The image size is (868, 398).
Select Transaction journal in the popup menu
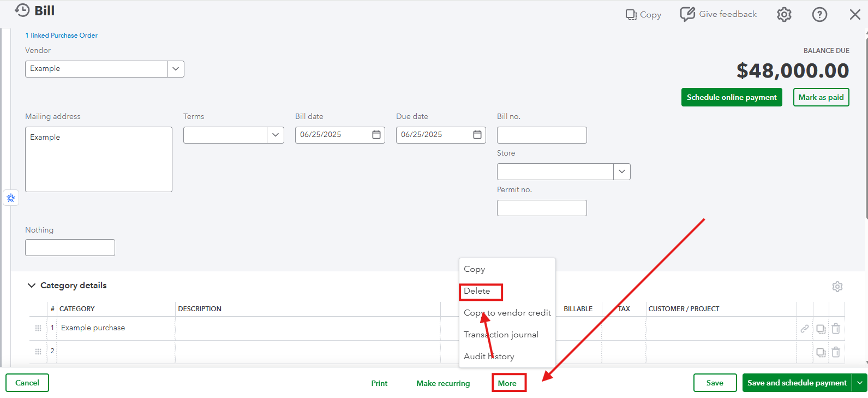click(x=501, y=335)
